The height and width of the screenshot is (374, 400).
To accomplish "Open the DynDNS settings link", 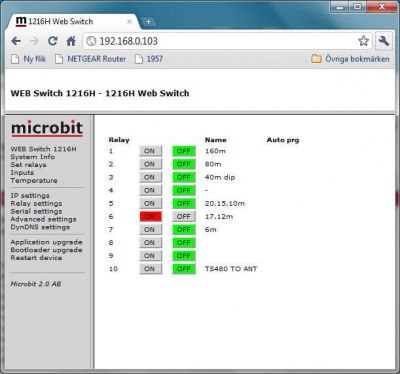I will point(40,227).
